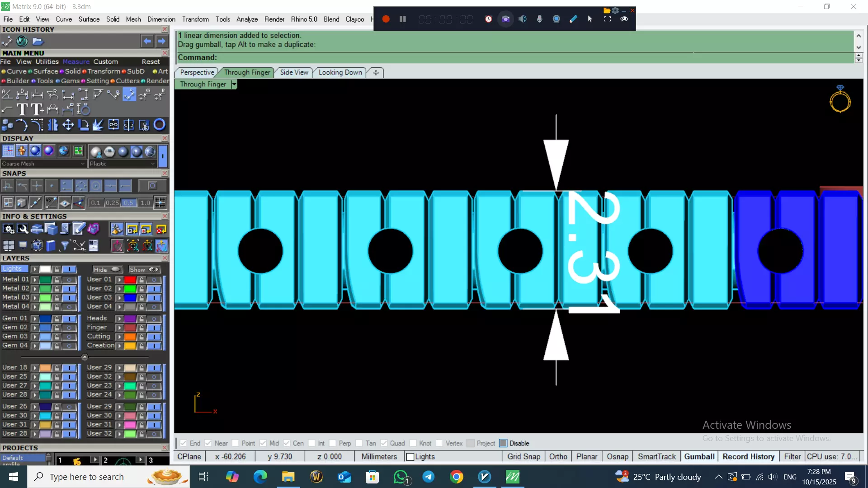This screenshot has height=488, width=868.
Task: Switch to the Perspective viewport tab
Action: pos(197,72)
